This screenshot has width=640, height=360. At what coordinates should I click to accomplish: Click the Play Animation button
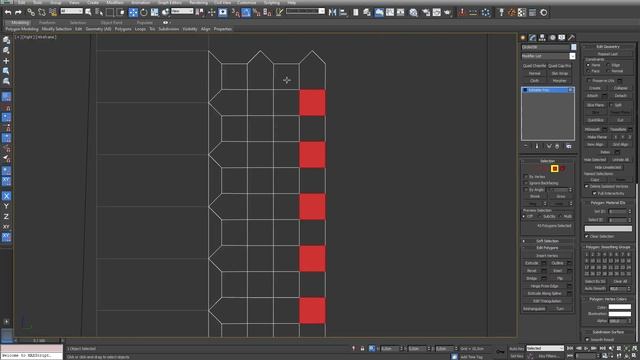pyautogui.click(x=586, y=348)
